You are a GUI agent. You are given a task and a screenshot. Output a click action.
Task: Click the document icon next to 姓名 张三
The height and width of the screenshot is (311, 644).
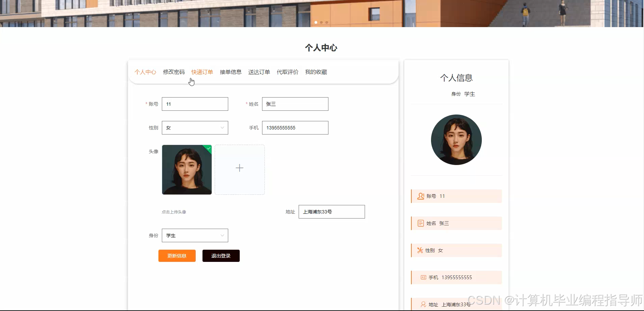pyautogui.click(x=421, y=223)
